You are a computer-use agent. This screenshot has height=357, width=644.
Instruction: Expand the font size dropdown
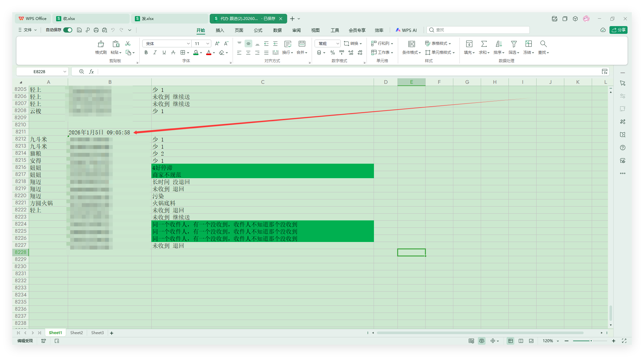click(207, 43)
